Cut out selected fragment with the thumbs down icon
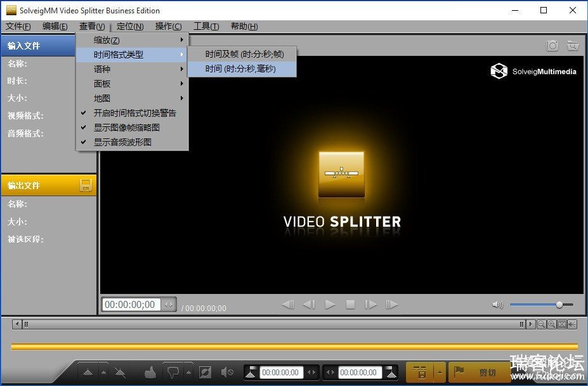This screenshot has height=386, width=588. (173, 373)
